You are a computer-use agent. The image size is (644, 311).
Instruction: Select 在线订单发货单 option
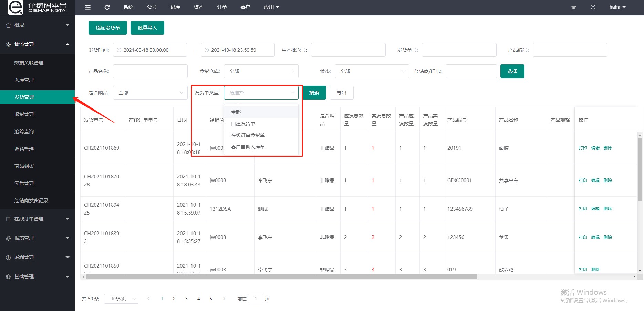pyautogui.click(x=261, y=135)
